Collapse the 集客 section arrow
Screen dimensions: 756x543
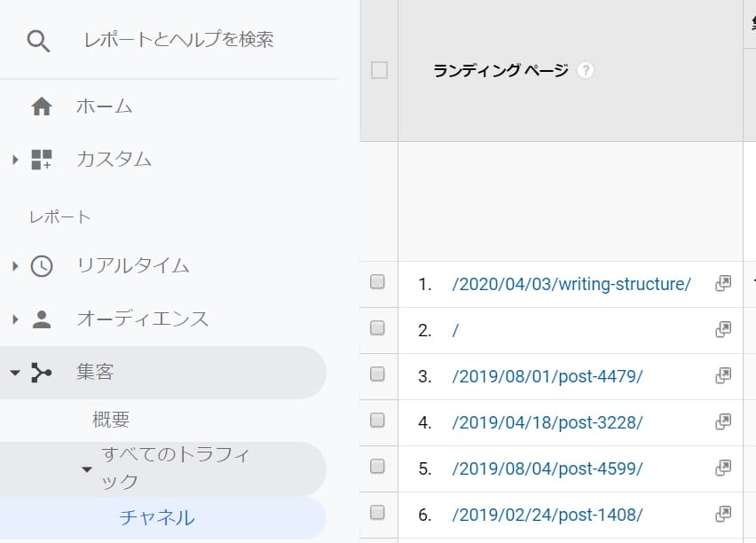tap(13, 372)
